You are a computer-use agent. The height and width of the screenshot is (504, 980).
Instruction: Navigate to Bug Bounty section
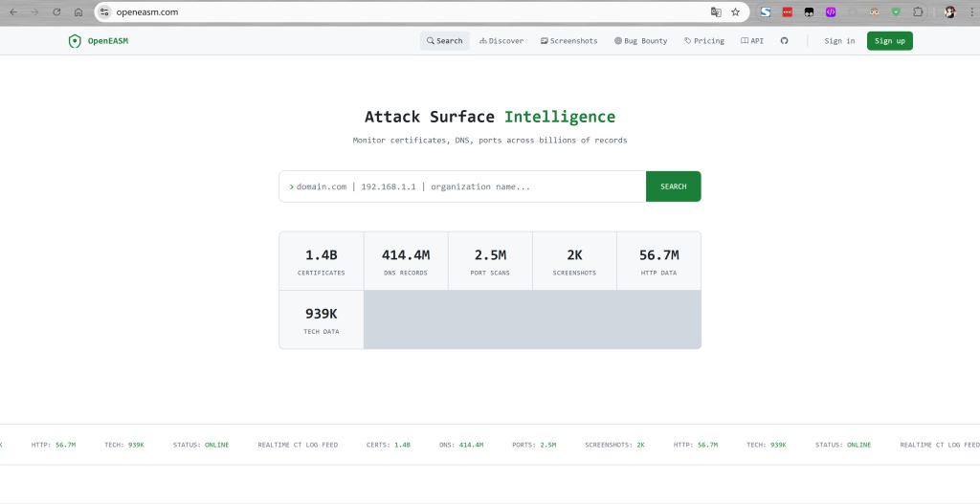coord(641,41)
